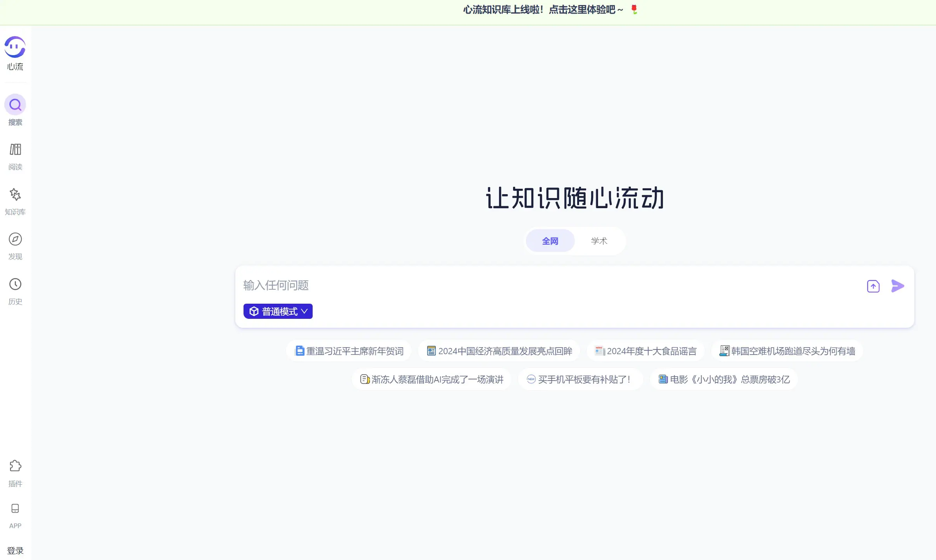Open the 普通模式 mode dropdown

coord(277,311)
